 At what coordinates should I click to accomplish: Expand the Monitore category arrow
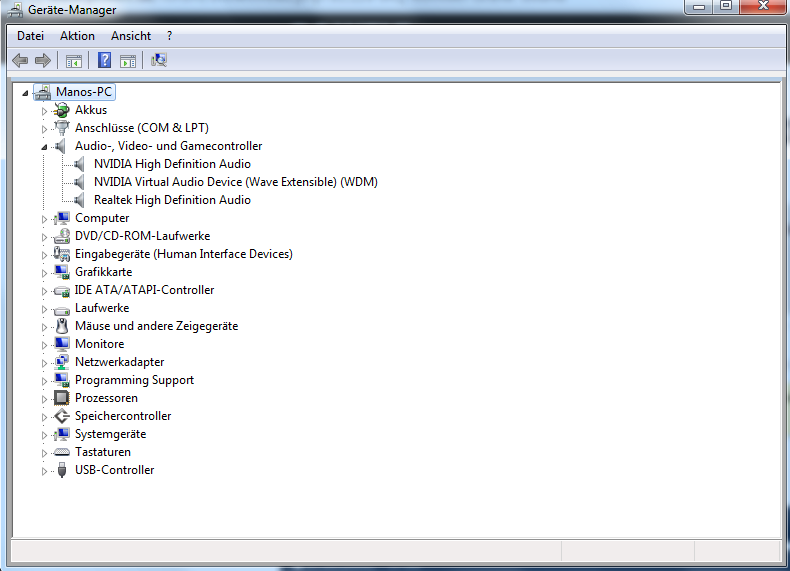44,345
